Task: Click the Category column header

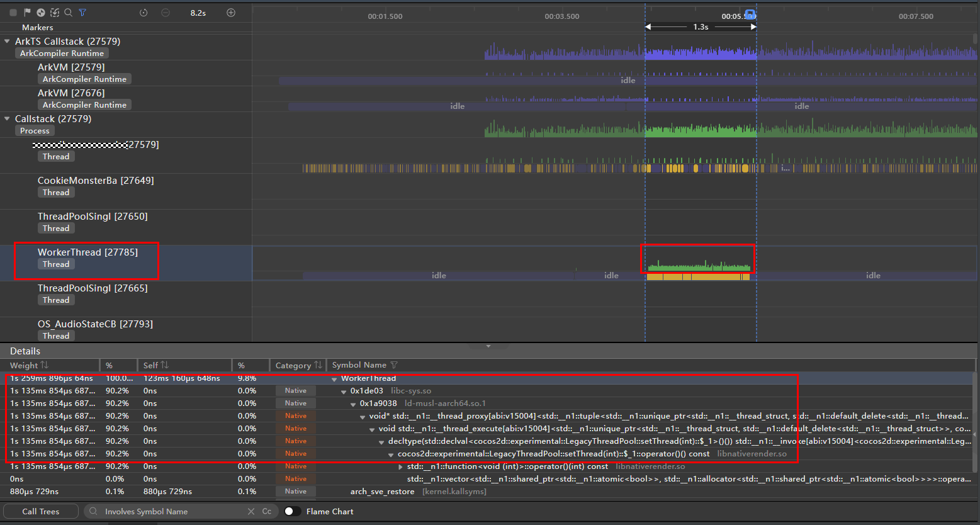Action: 293,365
